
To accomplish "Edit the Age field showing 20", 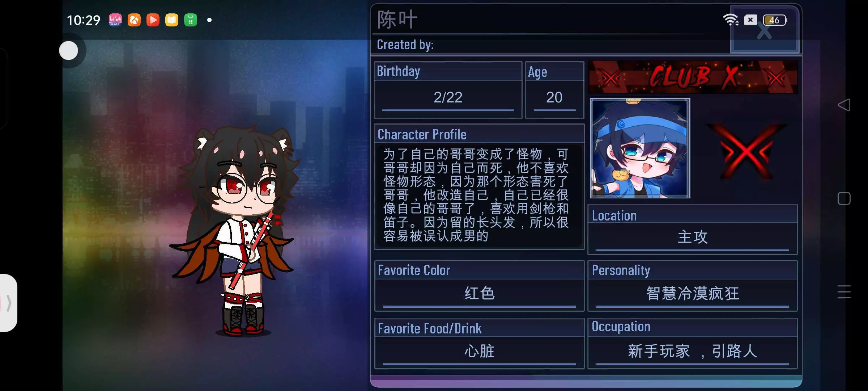I will [x=554, y=98].
